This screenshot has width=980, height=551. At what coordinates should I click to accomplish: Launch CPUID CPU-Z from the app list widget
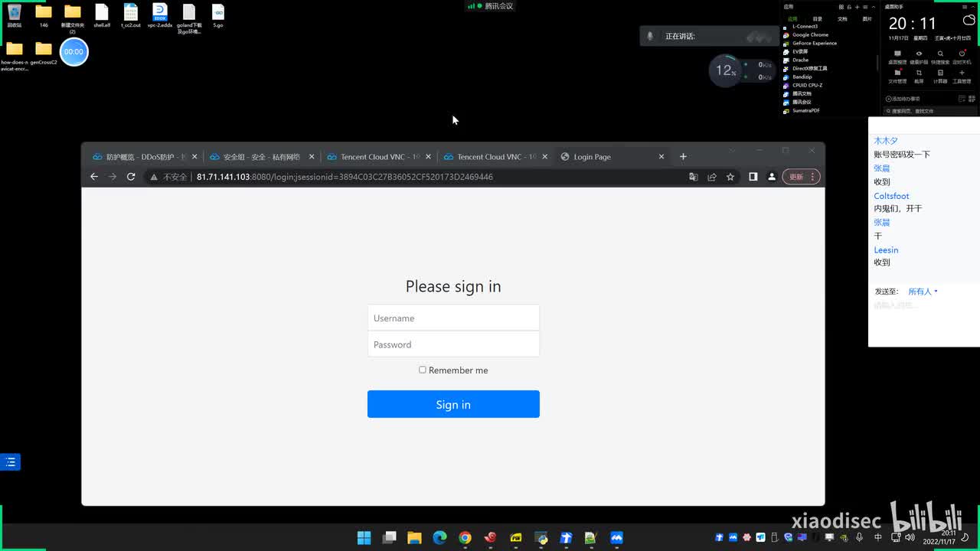click(803, 85)
